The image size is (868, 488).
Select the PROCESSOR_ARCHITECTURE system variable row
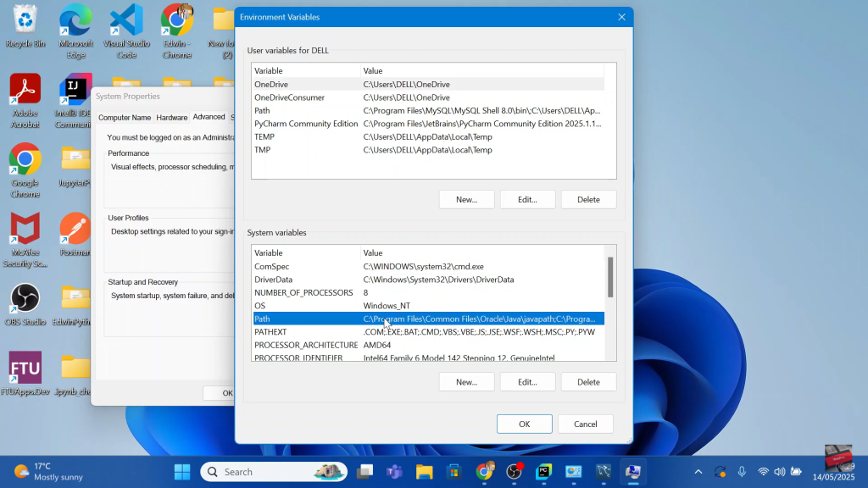[x=428, y=346]
